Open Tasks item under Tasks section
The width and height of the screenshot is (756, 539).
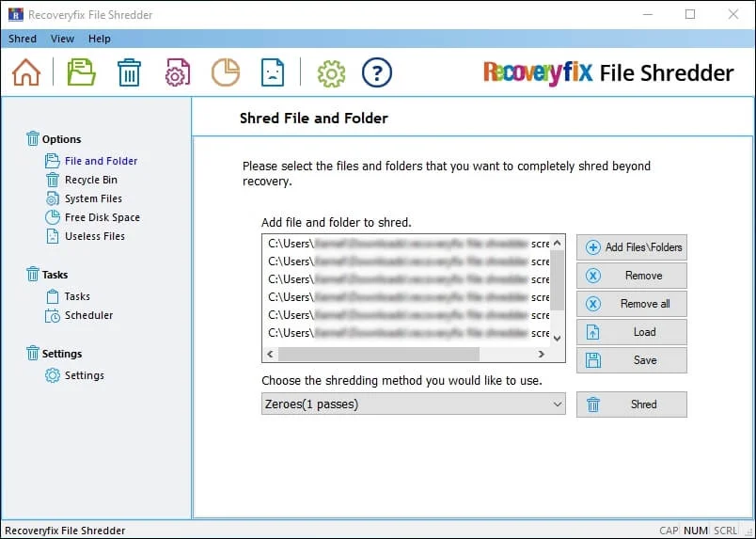tap(77, 296)
